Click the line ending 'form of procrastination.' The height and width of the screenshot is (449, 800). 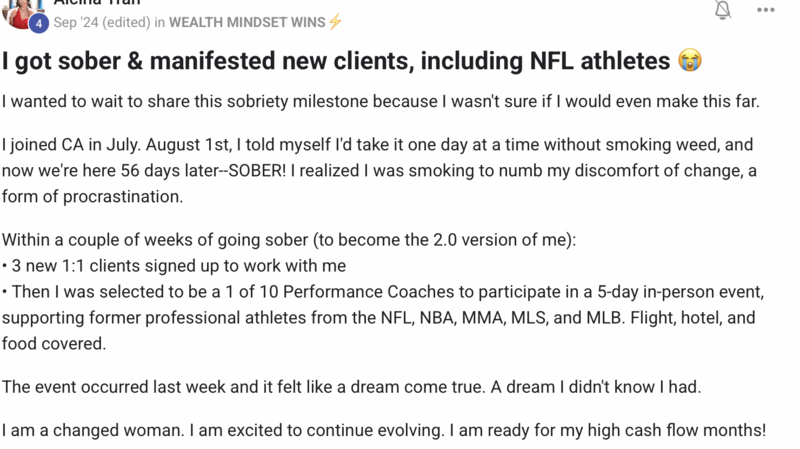[x=92, y=196]
